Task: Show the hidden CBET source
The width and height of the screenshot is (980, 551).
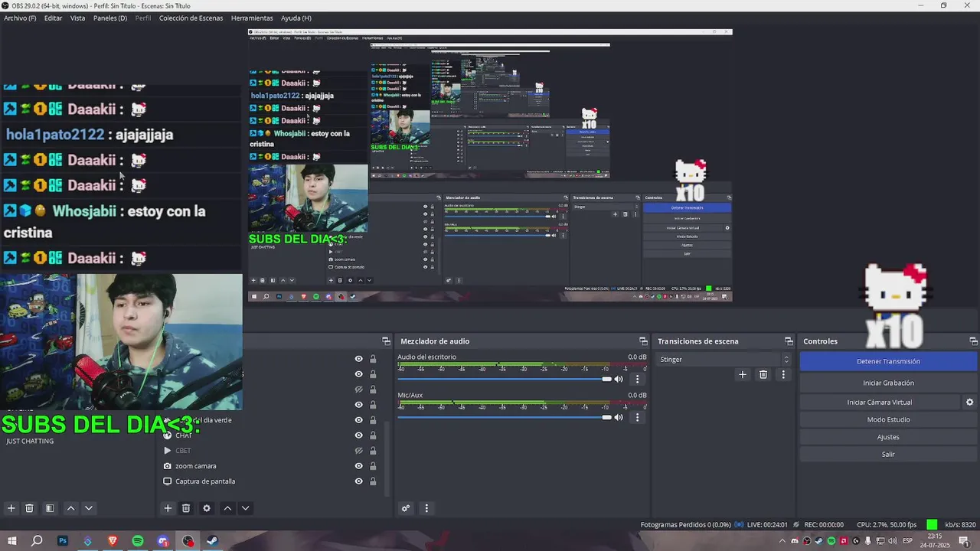Action: pyautogui.click(x=358, y=451)
